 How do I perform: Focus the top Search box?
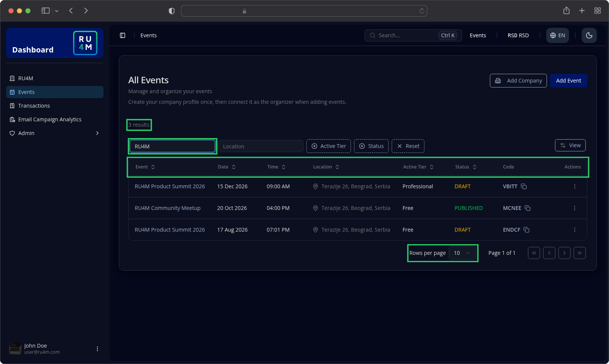point(413,35)
